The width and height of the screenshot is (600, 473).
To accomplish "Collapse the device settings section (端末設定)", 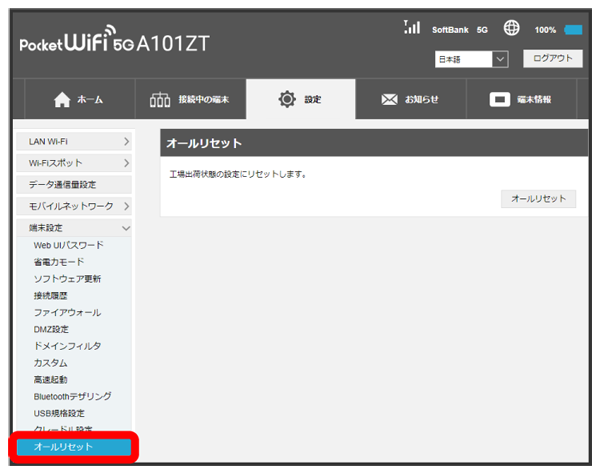I will 74,228.
